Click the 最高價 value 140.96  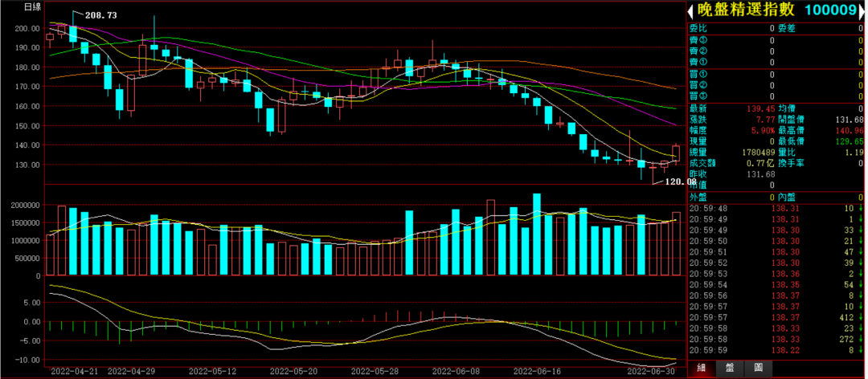pyautogui.click(x=851, y=131)
